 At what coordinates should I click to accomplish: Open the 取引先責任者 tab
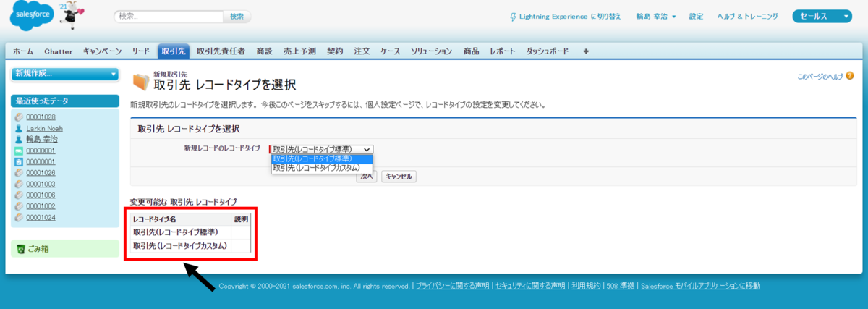coord(221,51)
